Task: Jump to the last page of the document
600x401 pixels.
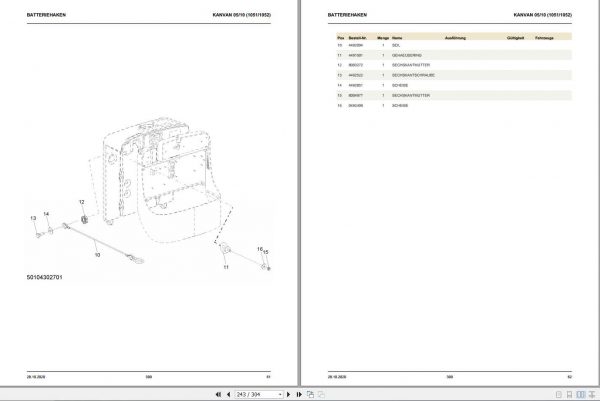Action: [x=299, y=394]
